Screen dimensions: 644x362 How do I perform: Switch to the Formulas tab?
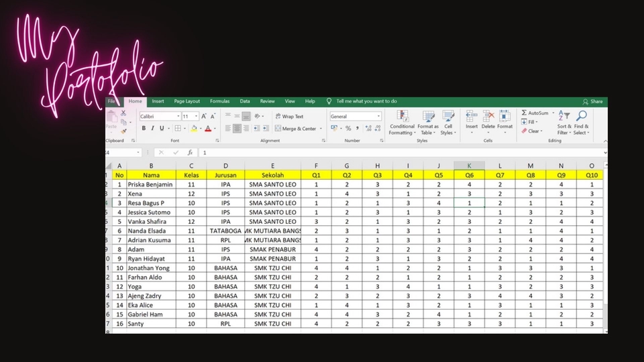[x=220, y=101]
